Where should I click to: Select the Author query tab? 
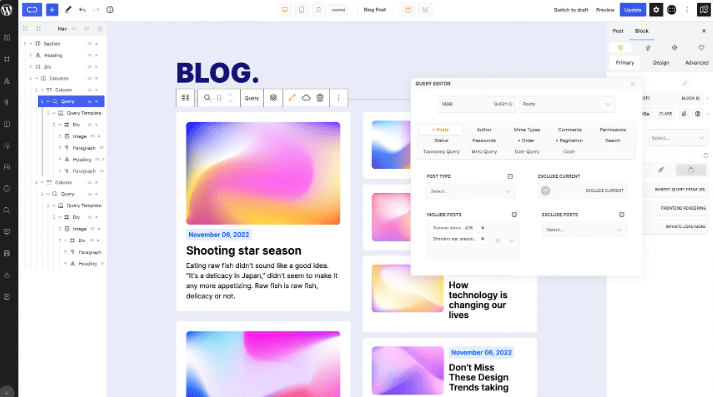point(484,130)
